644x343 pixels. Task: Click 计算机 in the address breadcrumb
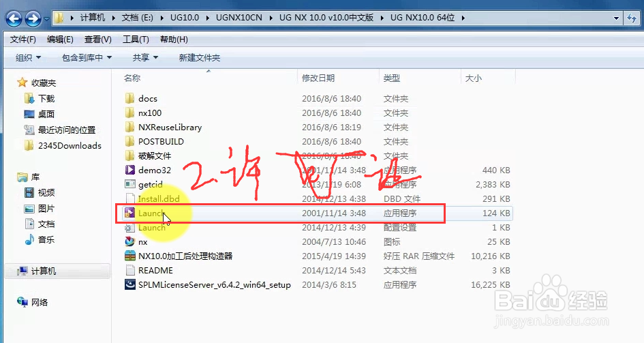pyautogui.click(x=93, y=18)
